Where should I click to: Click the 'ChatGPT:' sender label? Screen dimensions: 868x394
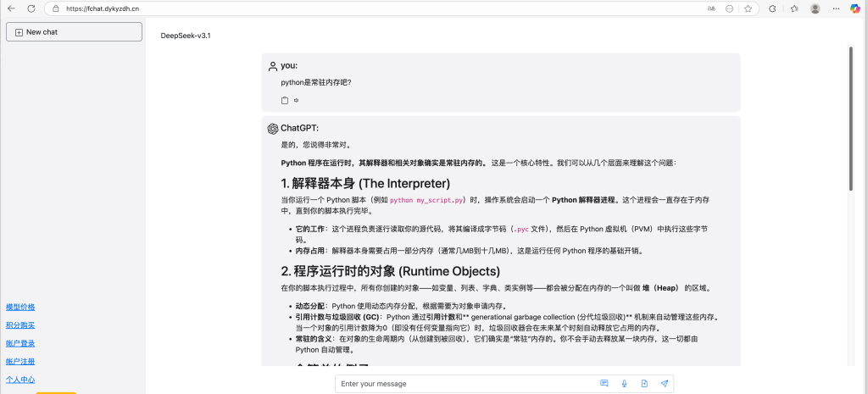pyautogui.click(x=299, y=129)
